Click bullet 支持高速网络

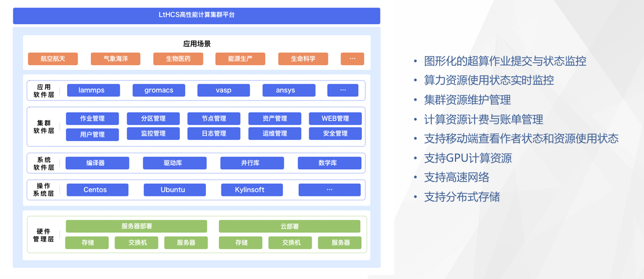tap(457, 177)
